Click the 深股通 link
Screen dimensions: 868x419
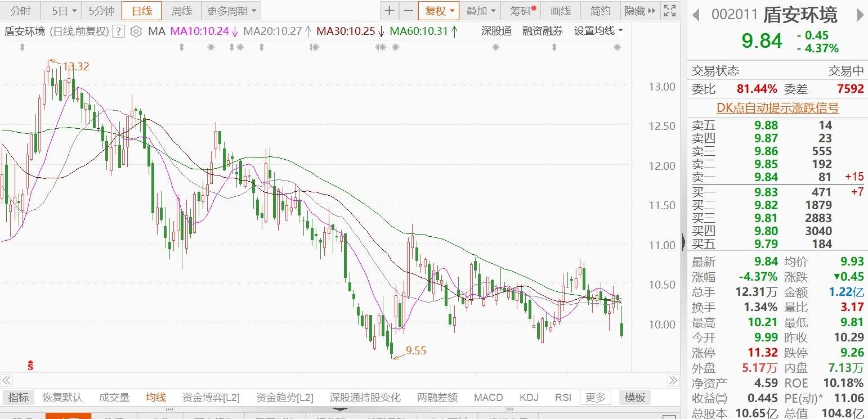(x=496, y=31)
